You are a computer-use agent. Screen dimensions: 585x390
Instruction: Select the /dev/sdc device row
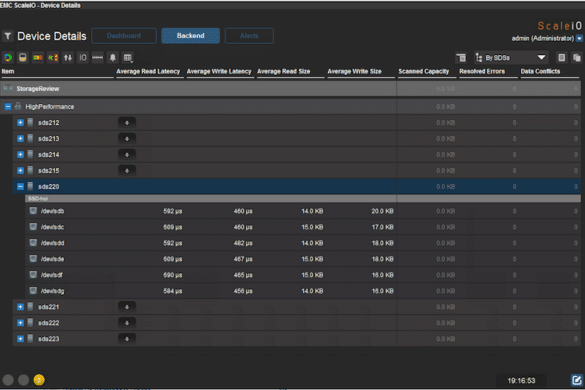[x=303, y=227]
